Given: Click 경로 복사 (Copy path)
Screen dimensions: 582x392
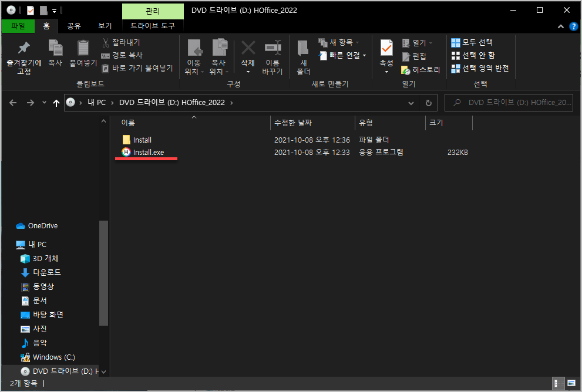Looking at the screenshot, I should [x=123, y=55].
